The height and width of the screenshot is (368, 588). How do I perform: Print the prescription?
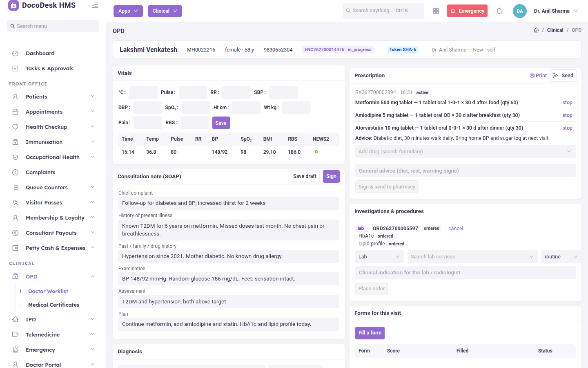click(x=538, y=76)
